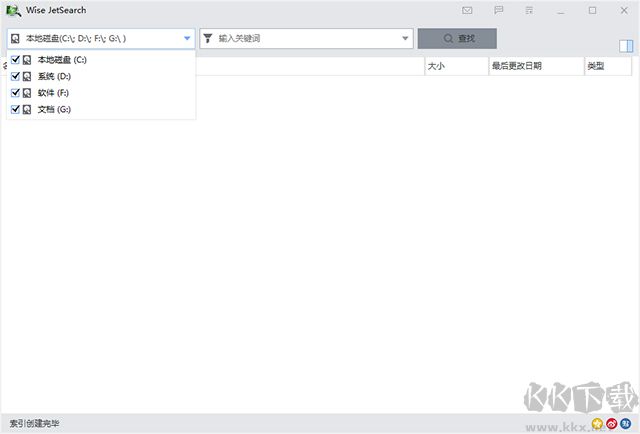This screenshot has height=434, width=640.
Task: Open the title bar menu list icon
Action: coord(529,11)
